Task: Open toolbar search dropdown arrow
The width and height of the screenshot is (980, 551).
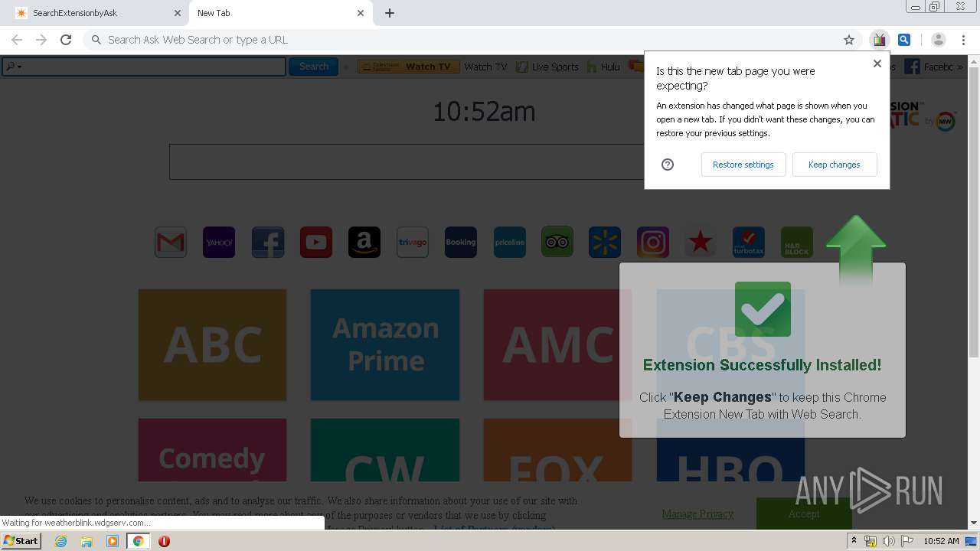Action: point(20,67)
